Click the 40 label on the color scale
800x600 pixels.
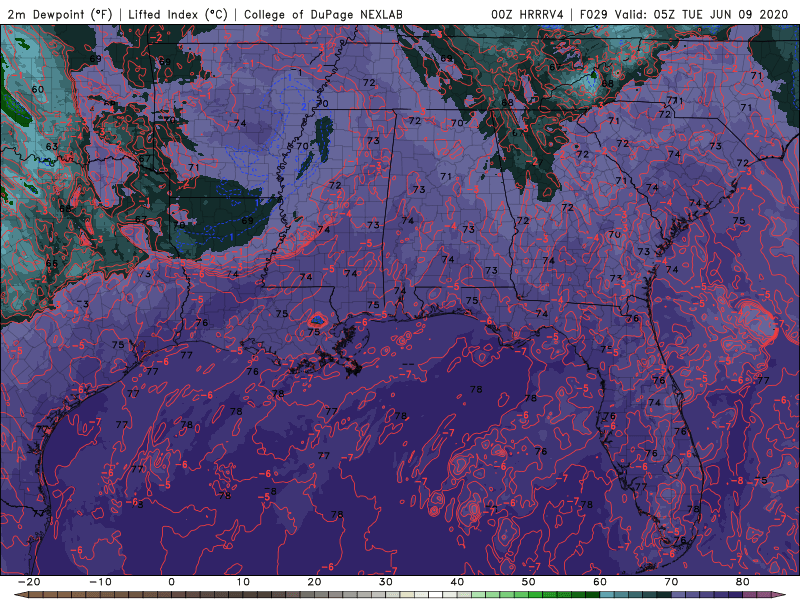pyautogui.click(x=457, y=582)
